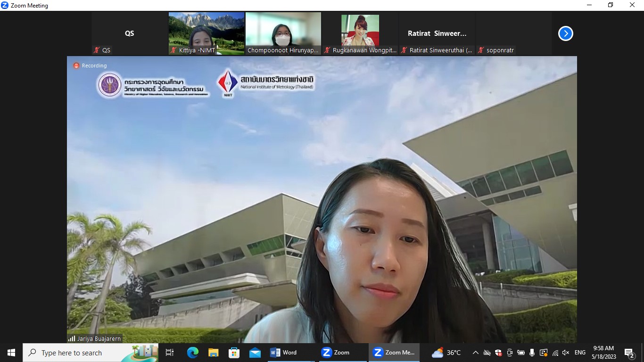Image resolution: width=644 pixels, height=362 pixels.
Task: Launch Microsoft Store from the taskbar
Action: pyautogui.click(x=234, y=353)
